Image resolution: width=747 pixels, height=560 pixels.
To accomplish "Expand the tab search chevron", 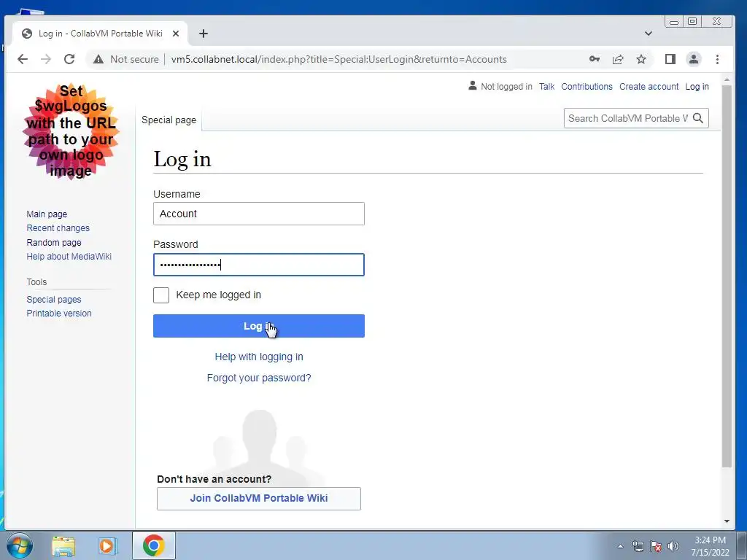I will point(648,34).
